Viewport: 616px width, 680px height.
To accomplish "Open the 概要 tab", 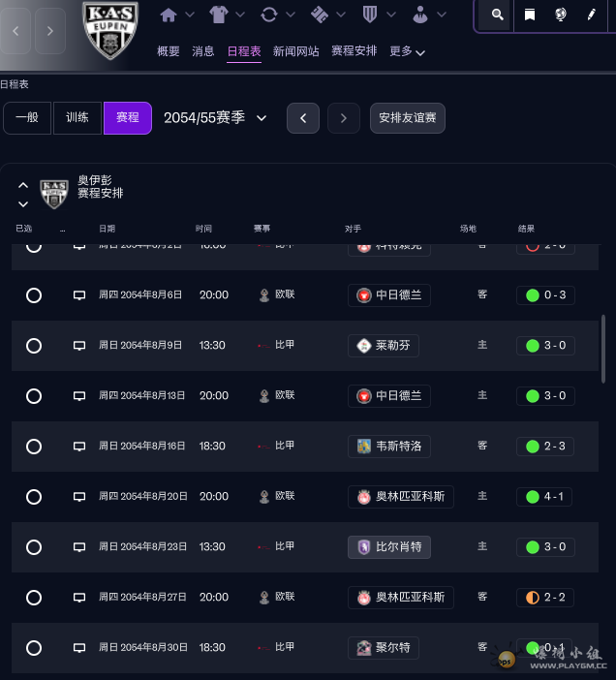I will (x=169, y=51).
